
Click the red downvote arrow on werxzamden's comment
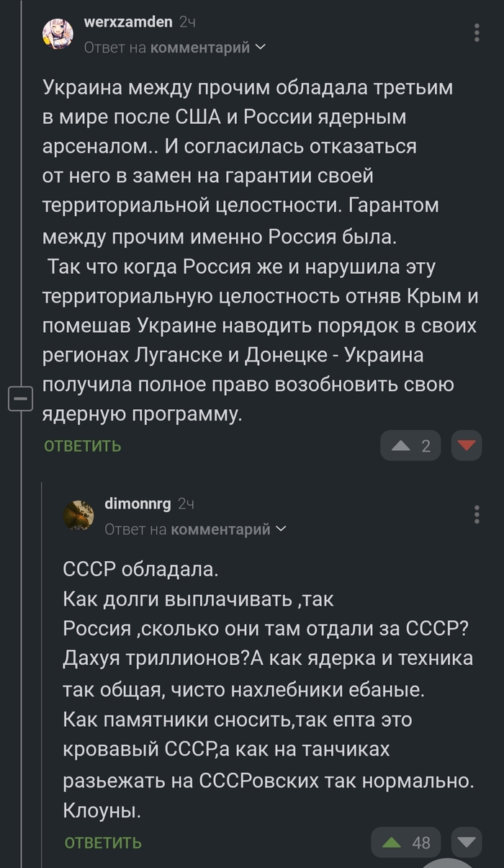pyautogui.click(x=467, y=445)
